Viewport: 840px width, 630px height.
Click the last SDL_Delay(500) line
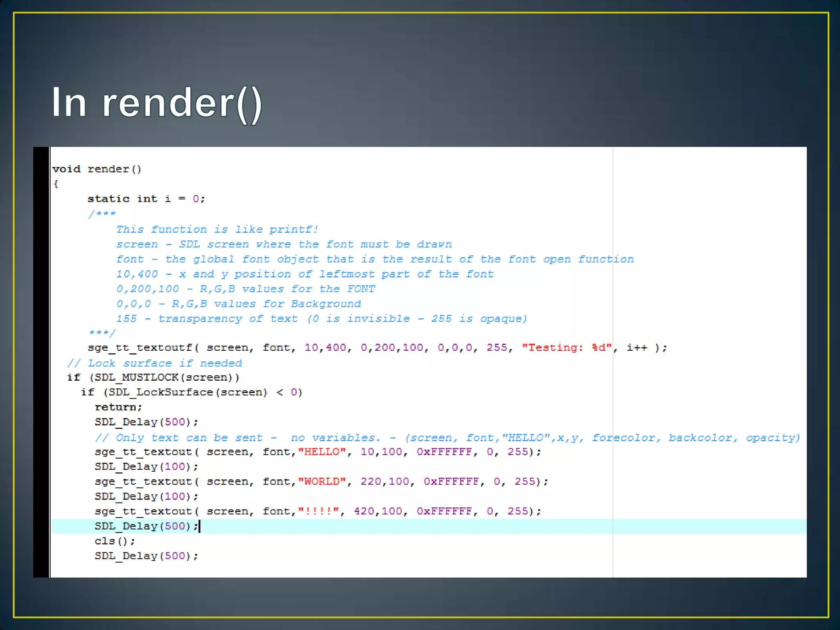(146, 556)
